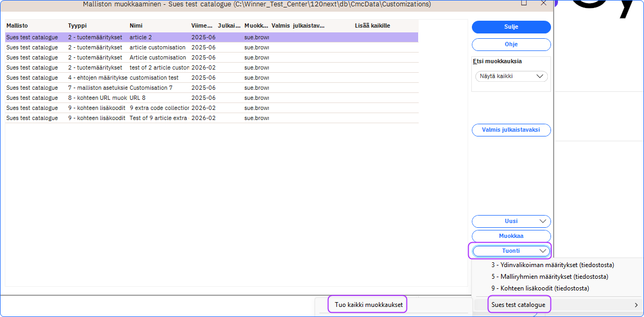
Task: Click the Muokkaa button
Action: tap(511, 236)
